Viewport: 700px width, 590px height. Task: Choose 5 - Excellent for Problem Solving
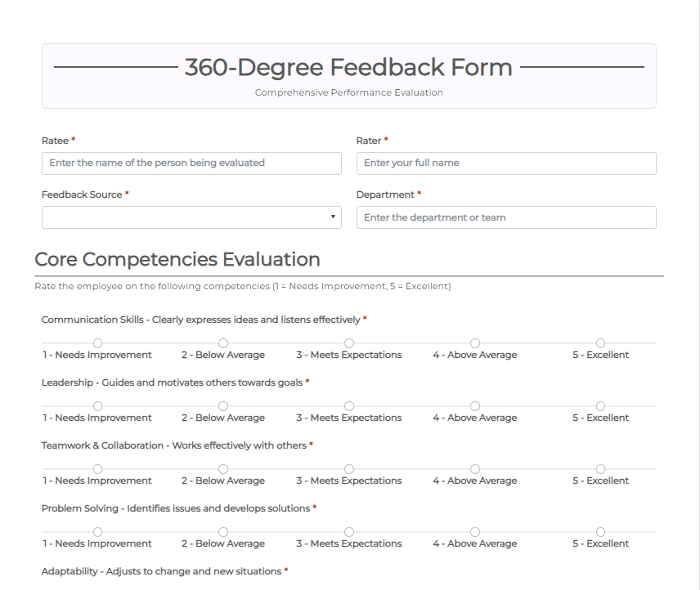(x=600, y=532)
